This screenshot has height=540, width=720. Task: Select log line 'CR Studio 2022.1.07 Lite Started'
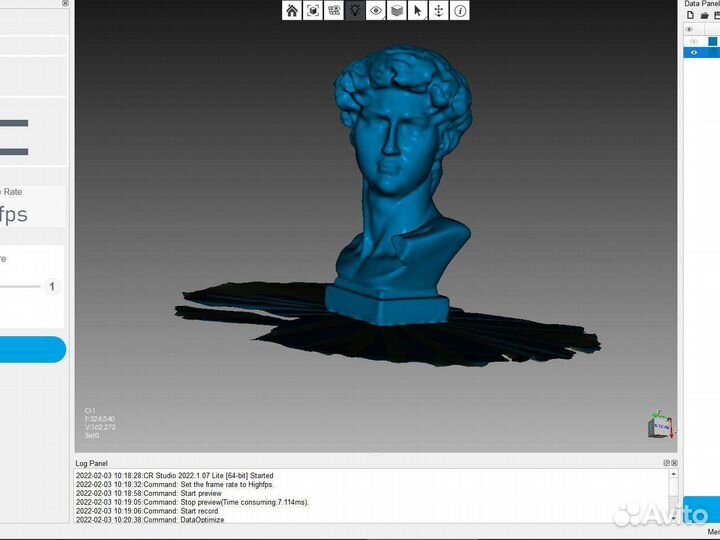[x=174, y=476]
